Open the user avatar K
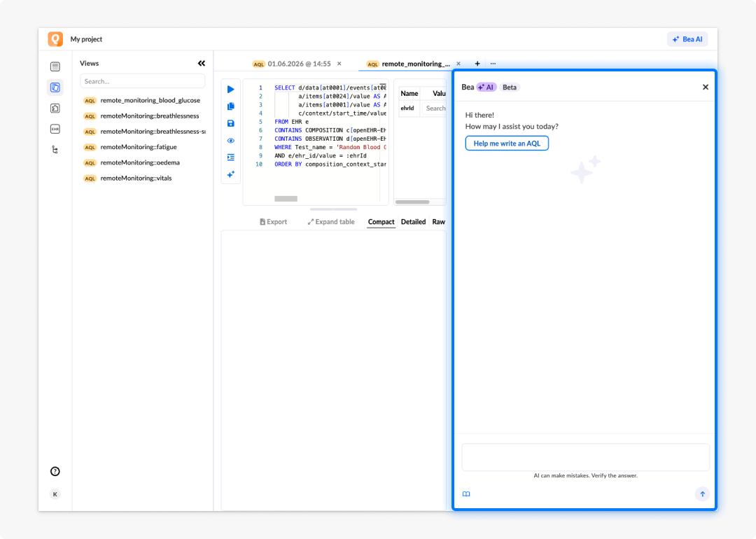 click(55, 494)
